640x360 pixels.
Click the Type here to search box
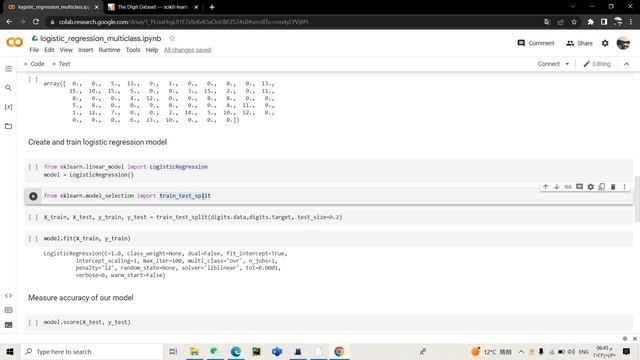[92, 351]
